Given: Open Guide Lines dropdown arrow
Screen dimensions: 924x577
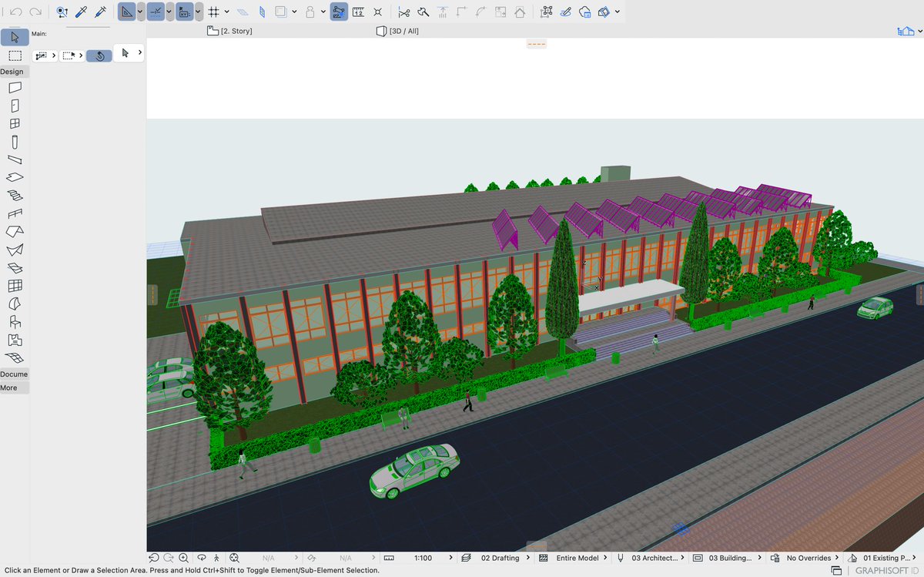Looking at the screenshot, I should coord(140,12).
